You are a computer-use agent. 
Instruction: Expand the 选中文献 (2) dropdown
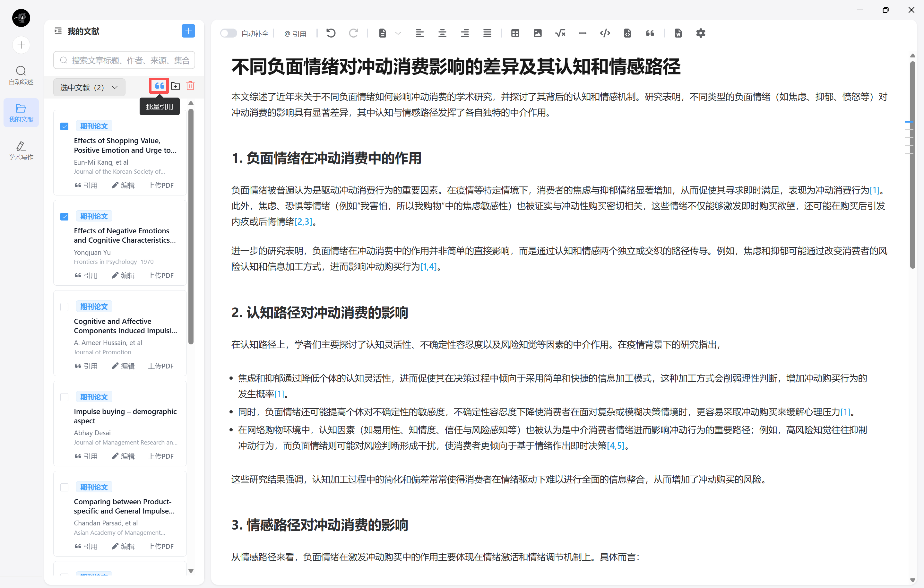(89, 88)
